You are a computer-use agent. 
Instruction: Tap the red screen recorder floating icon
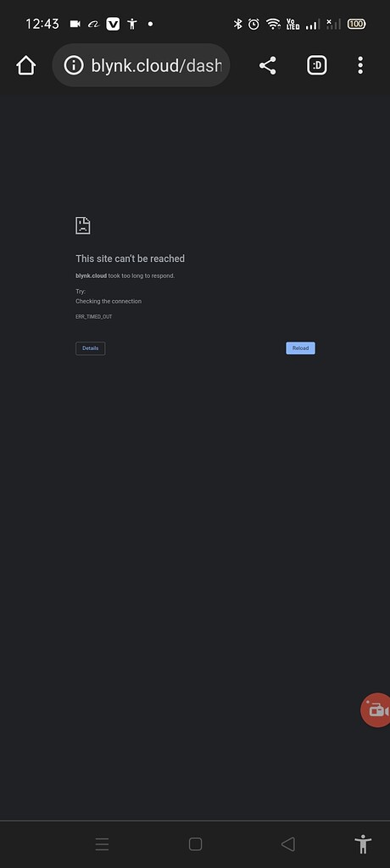click(376, 709)
